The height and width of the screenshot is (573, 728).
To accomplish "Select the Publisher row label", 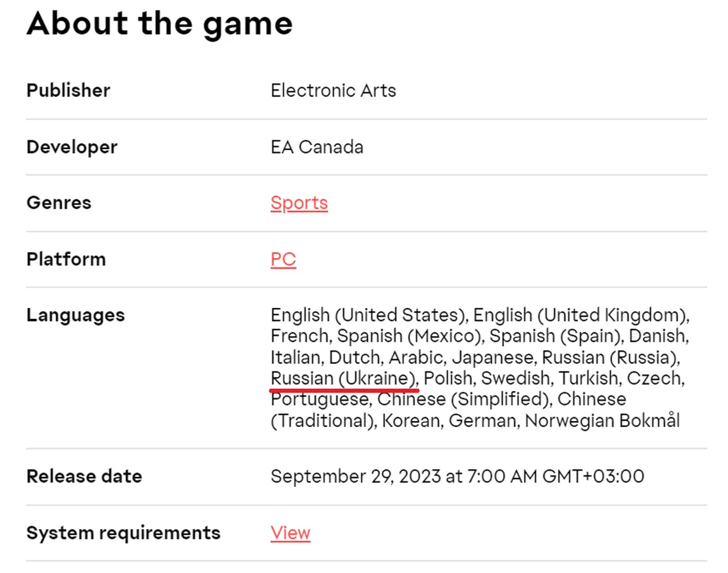I will [68, 91].
